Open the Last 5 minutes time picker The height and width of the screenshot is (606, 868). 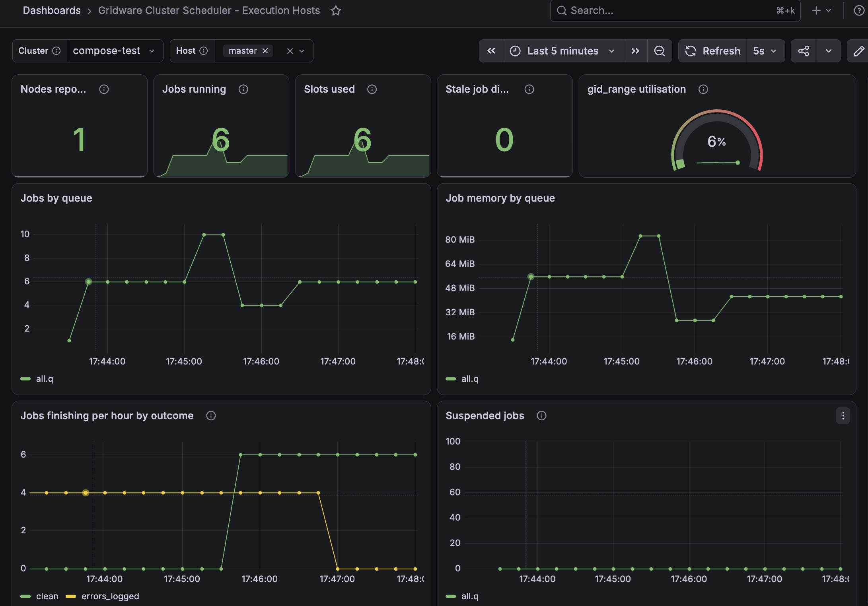[563, 51]
